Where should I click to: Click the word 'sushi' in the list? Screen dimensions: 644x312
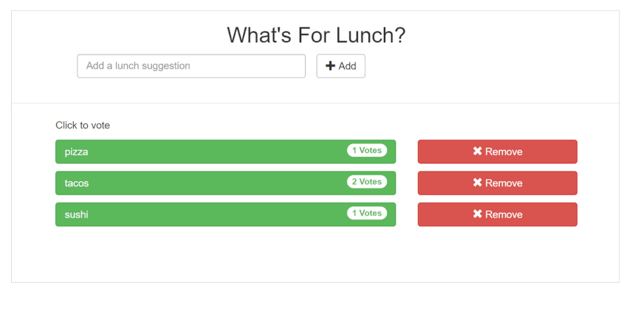click(76, 214)
